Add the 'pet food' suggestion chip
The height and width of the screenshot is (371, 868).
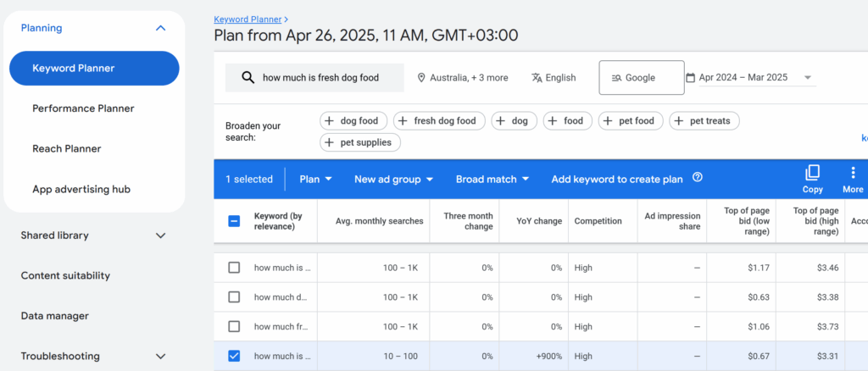pos(631,120)
